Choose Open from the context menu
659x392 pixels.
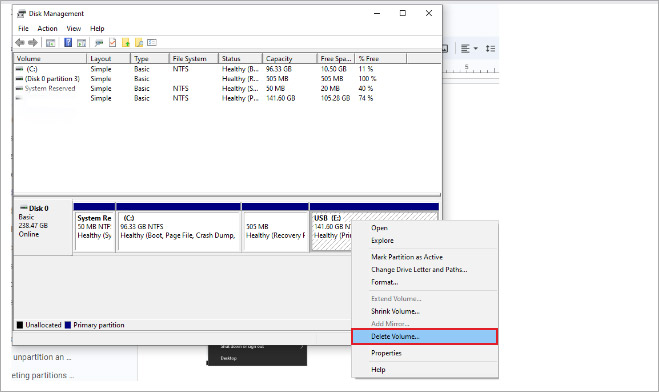click(x=425, y=228)
